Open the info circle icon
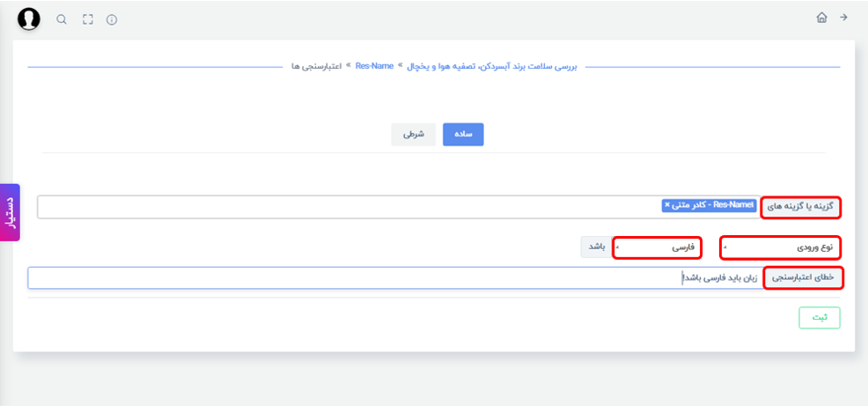 [112, 20]
